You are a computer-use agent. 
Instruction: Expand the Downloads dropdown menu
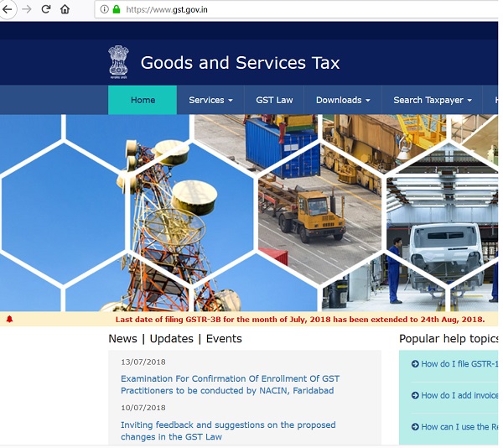coord(343,100)
